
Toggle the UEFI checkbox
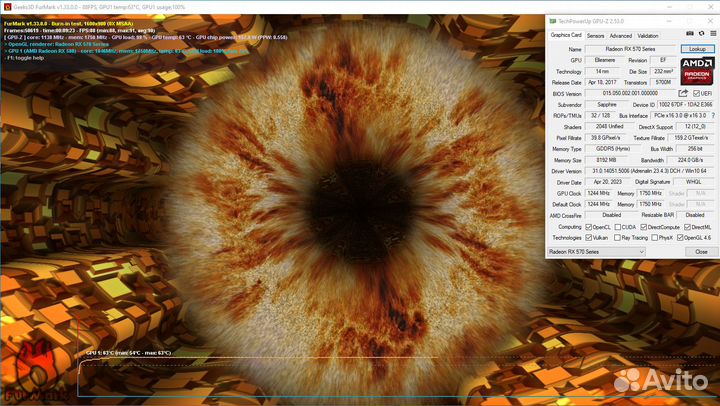tap(696, 93)
